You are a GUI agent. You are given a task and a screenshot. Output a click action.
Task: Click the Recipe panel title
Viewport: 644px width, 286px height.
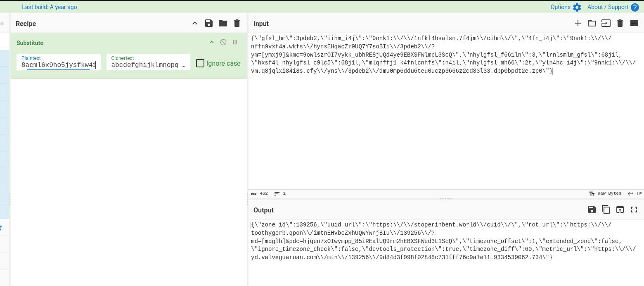point(26,24)
